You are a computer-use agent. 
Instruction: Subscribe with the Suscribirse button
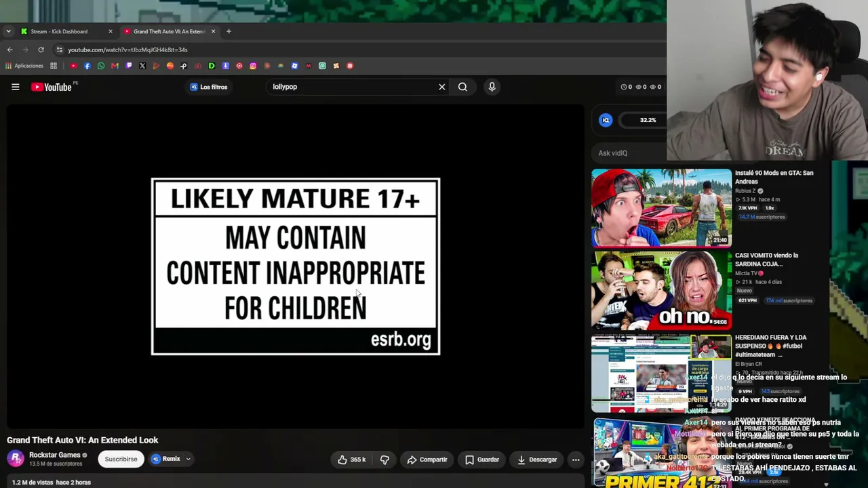tap(121, 459)
